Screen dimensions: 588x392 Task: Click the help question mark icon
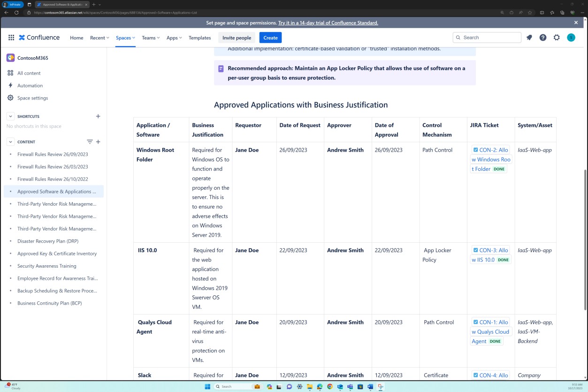click(543, 38)
